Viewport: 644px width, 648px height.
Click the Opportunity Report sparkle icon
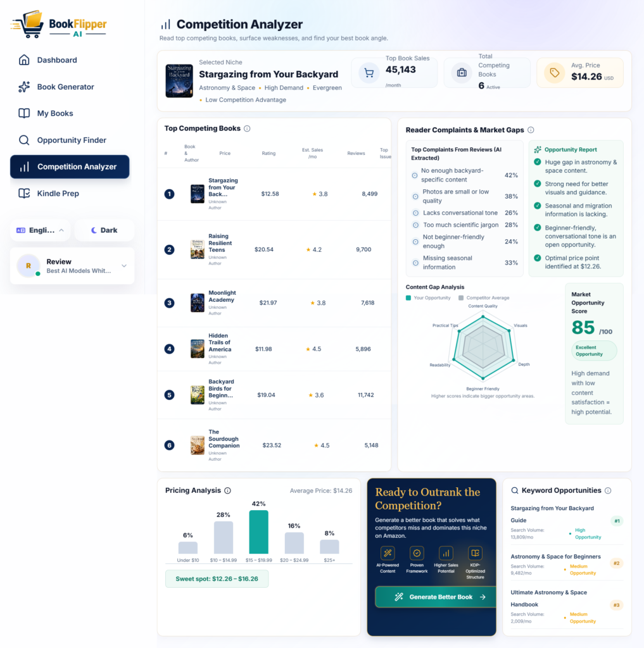pos(538,149)
